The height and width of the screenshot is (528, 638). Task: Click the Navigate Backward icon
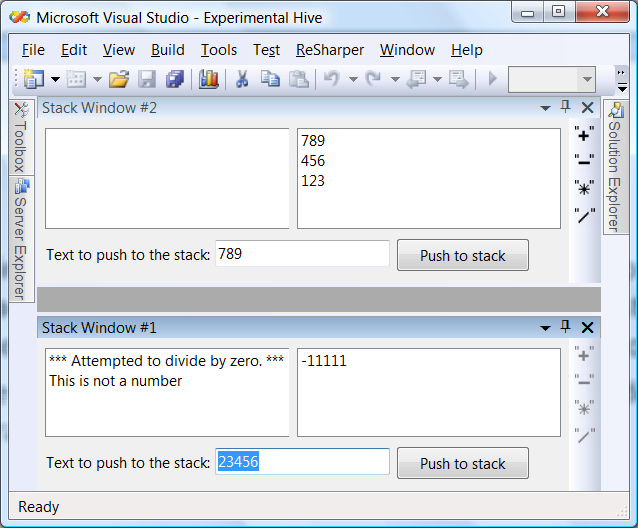416,79
